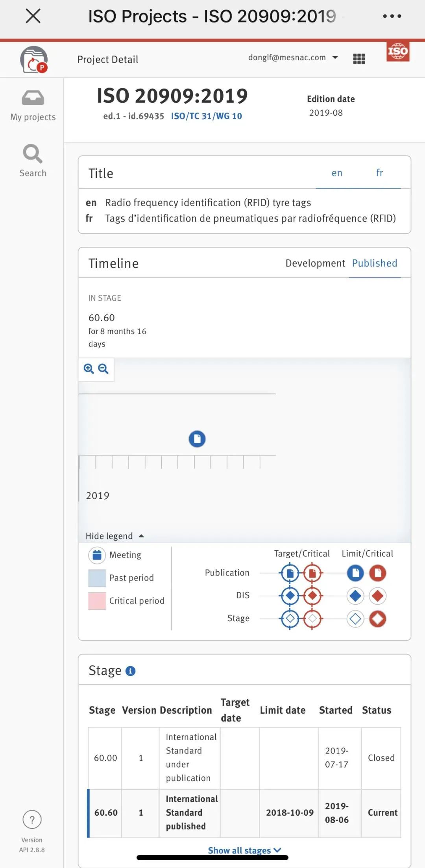Click the ISO Projects logo icon
The height and width of the screenshot is (868, 425).
[34, 60]
